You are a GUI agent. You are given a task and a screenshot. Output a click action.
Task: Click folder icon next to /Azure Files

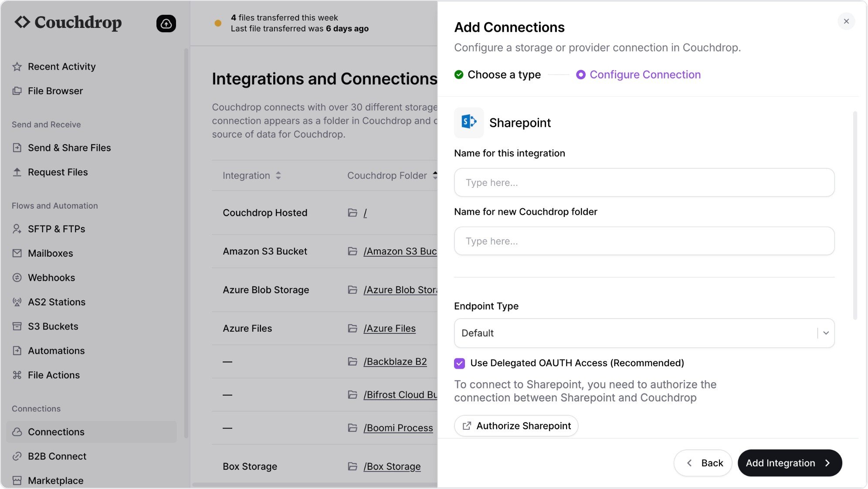click(x=353, y=329)
